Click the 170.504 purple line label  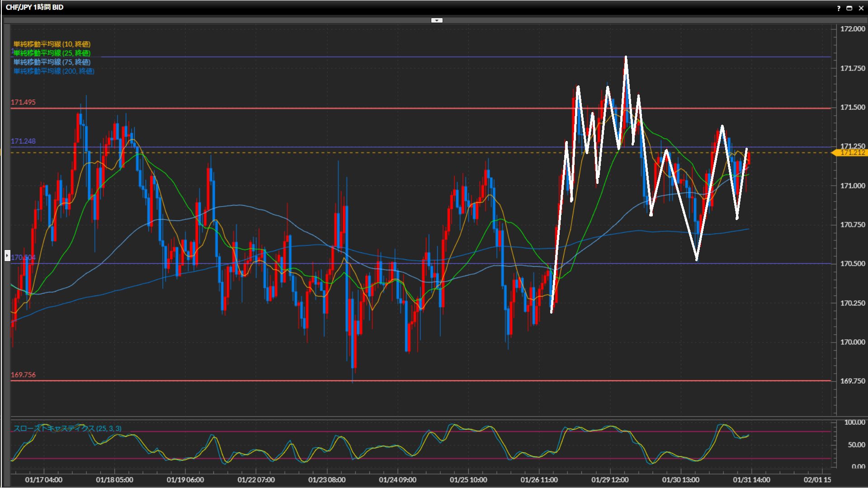23,258
